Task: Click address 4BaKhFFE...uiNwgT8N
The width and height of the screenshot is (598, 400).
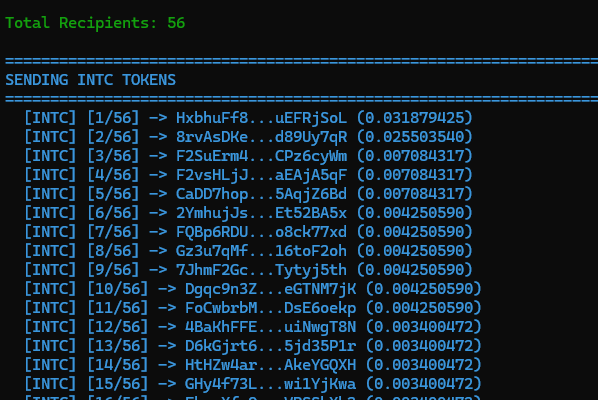Action: (270, 327)
